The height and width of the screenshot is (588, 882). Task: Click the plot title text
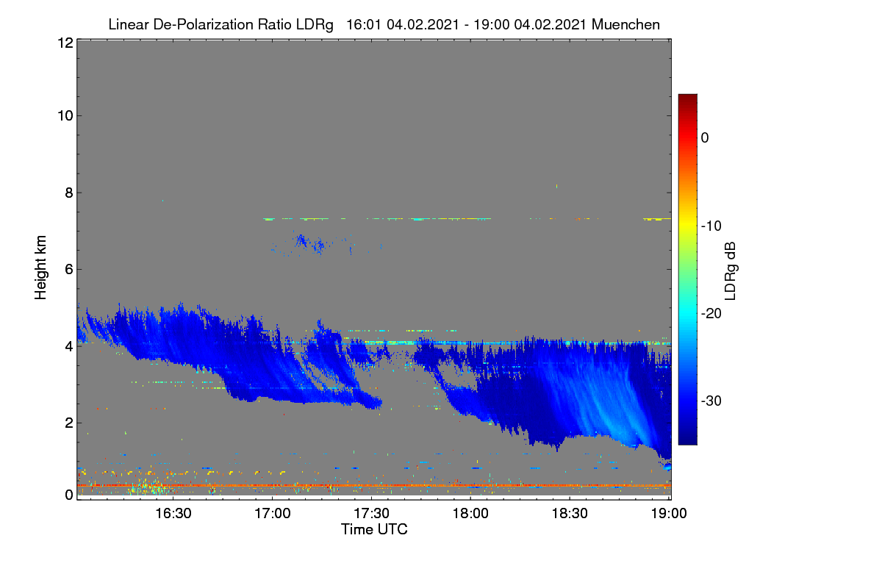coord(384,24)
